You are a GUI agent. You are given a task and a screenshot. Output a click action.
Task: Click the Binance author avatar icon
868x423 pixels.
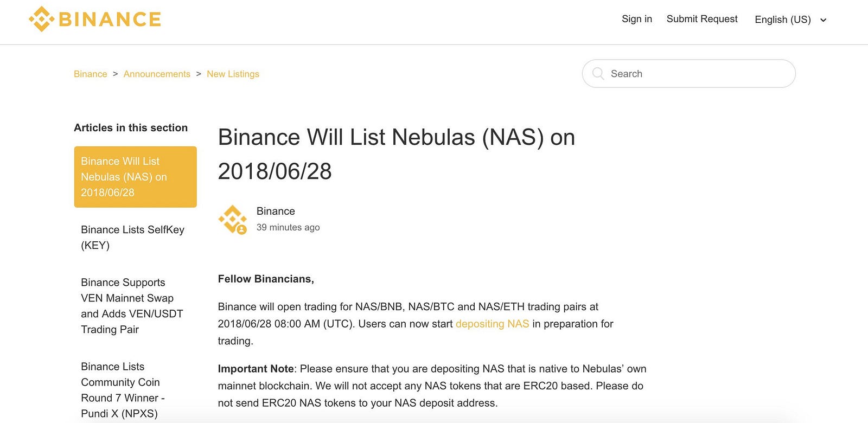click(x=233, y=220)
